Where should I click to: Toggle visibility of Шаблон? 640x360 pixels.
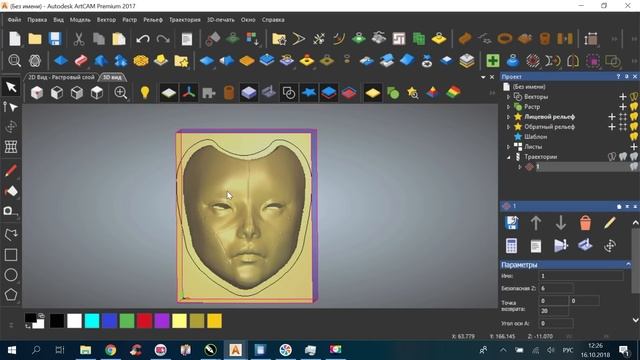[x=634, y=137]
